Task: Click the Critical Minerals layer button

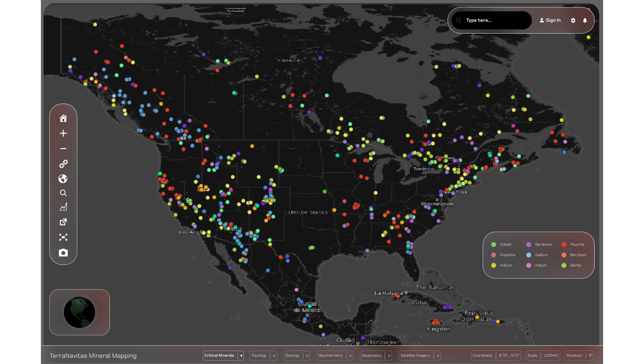Action: tap(219, 356)
